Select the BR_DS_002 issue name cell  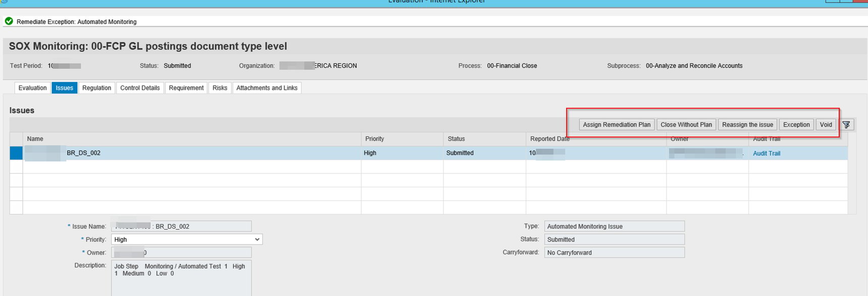click(192, 153)
